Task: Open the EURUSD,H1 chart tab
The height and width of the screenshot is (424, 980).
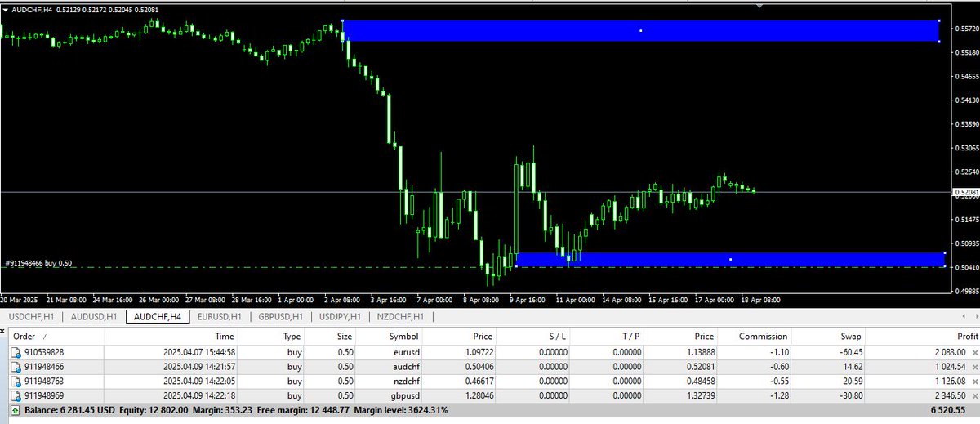Action: 220,317
